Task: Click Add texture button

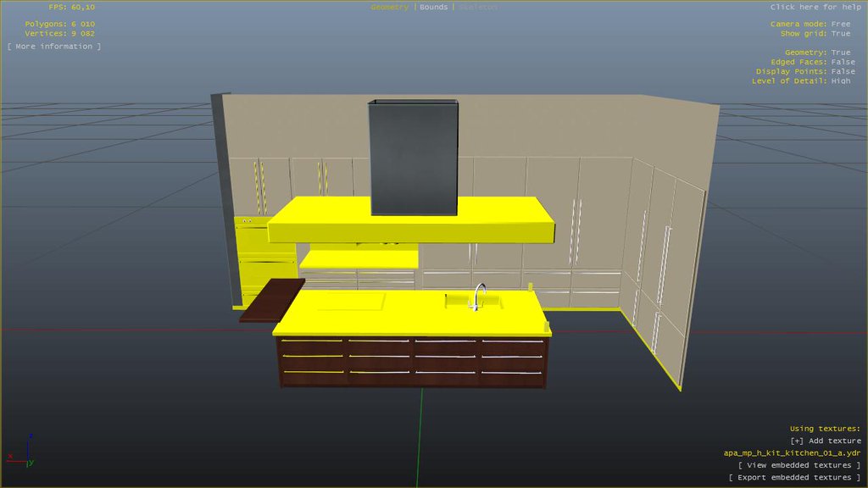Action: (x=825, y=441)
